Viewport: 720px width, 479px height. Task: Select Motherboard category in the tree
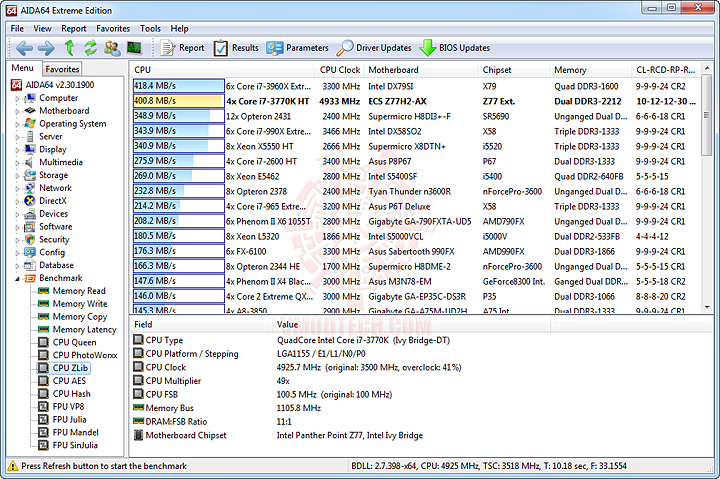pyautogui.click(x=64, y=111)
